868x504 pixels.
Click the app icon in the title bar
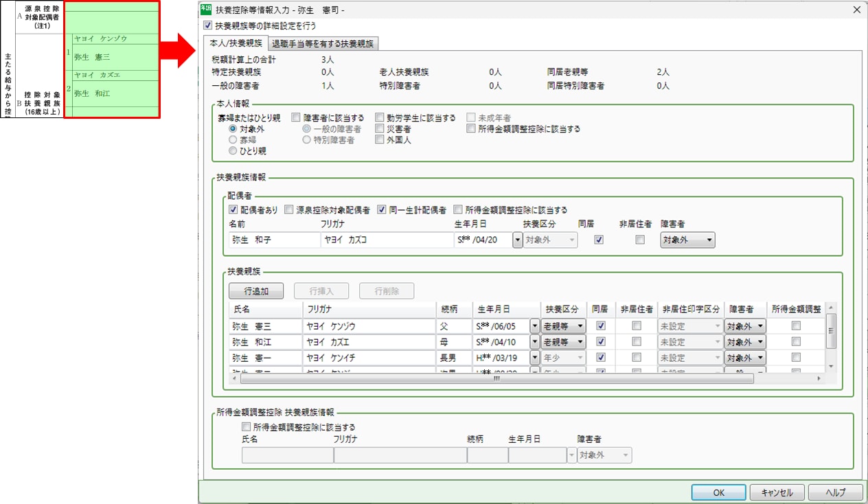[206, 10]
